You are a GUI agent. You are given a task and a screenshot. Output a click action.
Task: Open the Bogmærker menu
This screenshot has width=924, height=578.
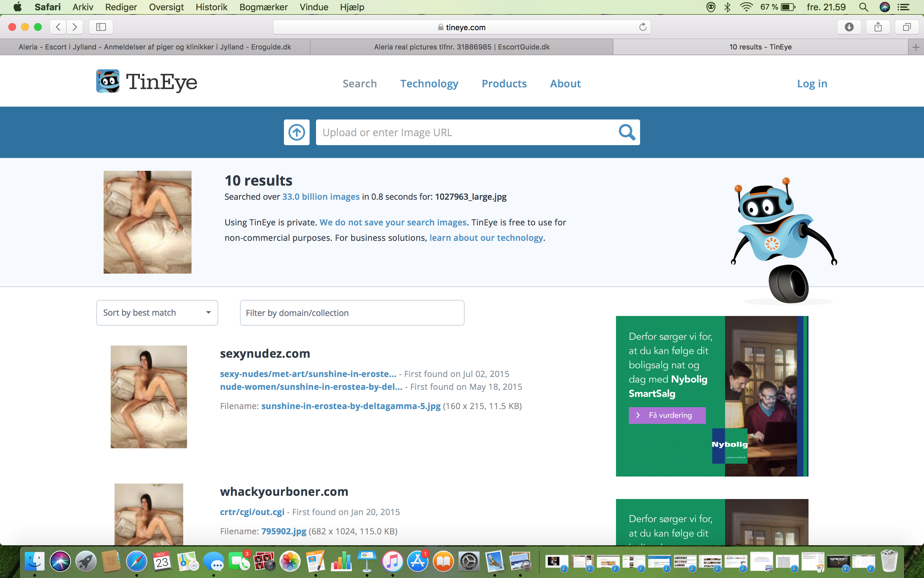point(263,7)
